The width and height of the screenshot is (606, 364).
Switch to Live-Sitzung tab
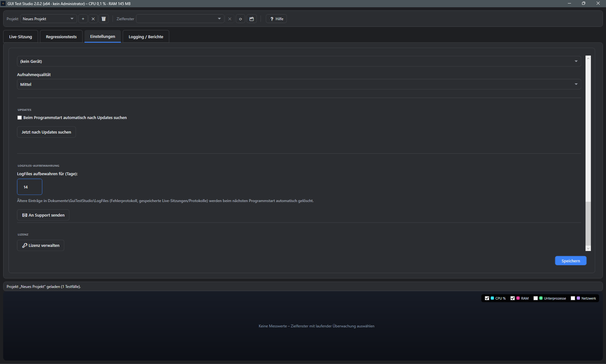21,37
